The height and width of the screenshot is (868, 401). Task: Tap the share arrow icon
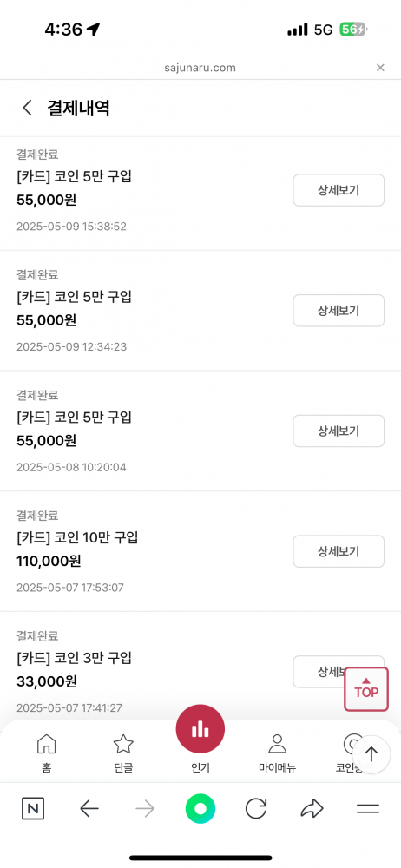point(312,809)
